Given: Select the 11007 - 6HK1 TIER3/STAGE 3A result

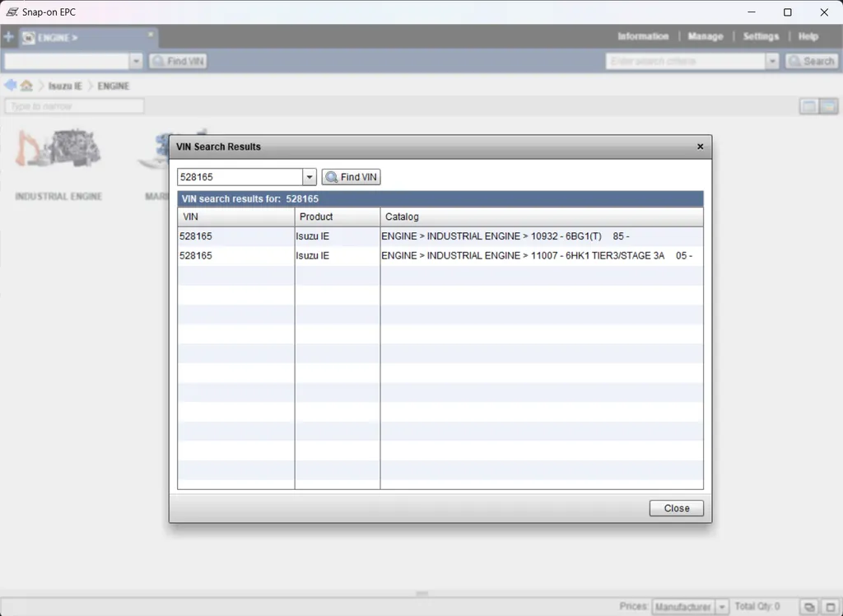Looking at the screenshot, I should (x=542, y=255).
